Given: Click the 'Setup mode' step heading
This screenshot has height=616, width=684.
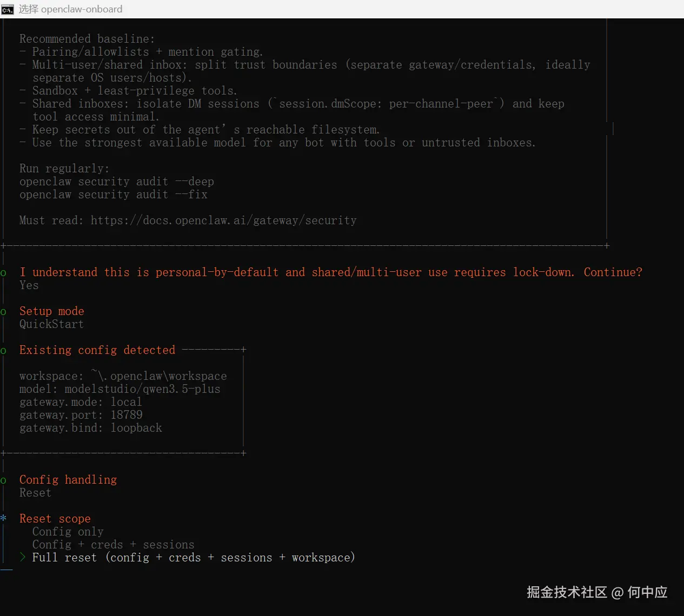Looking at the screenshot, I should 52,311.
